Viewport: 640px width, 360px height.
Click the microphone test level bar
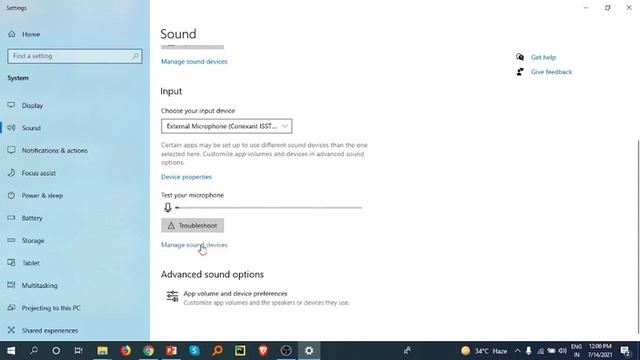coord(269,207)
